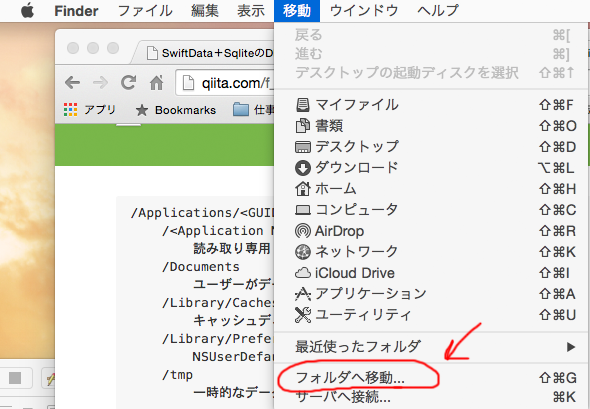Choose ホーム menu entry
Image resolution: width=590 pixels, height=409 pixels.
(432, 189)
